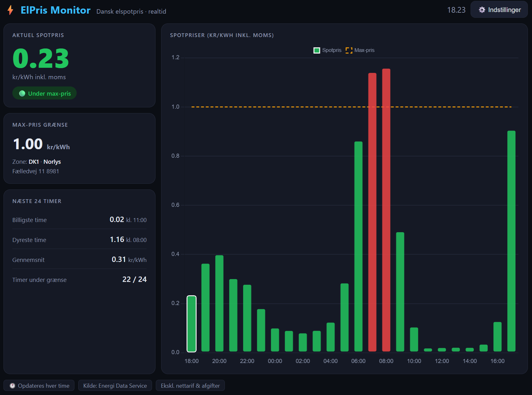Click the Kilde: Energi Data Service chip
The image size is (532, 395).
coord(115,385)
